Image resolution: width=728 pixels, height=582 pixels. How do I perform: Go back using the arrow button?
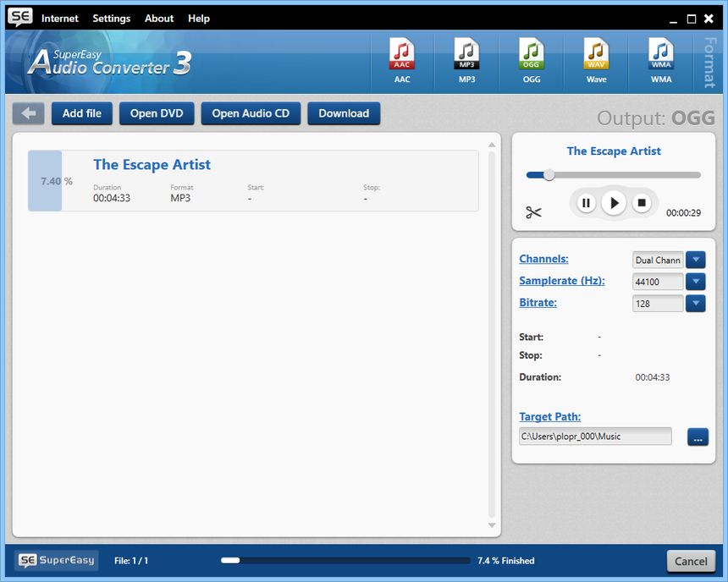click(x=28, y=113)
